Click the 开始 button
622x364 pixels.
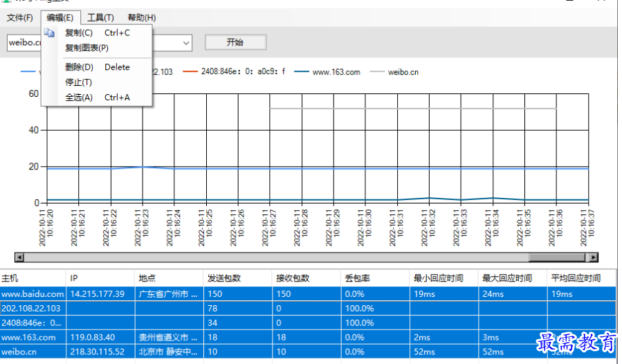tap(235, 42)
